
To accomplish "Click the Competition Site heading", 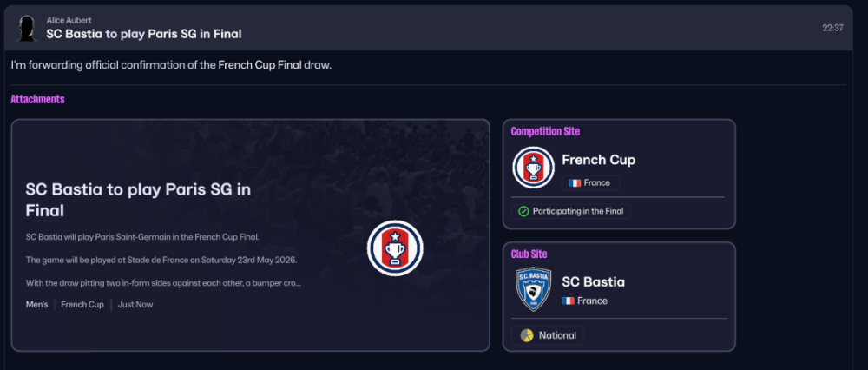I will point(545,131).
